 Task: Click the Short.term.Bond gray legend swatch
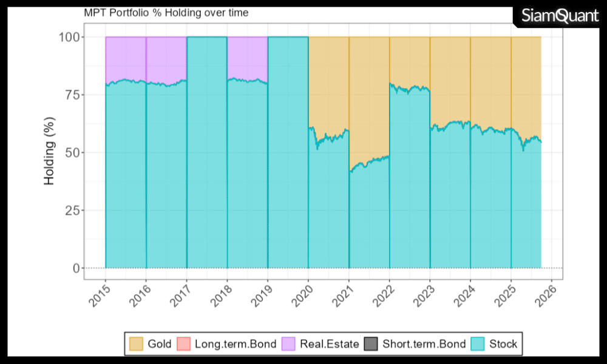pyautogui.click(x=371, y=344)
